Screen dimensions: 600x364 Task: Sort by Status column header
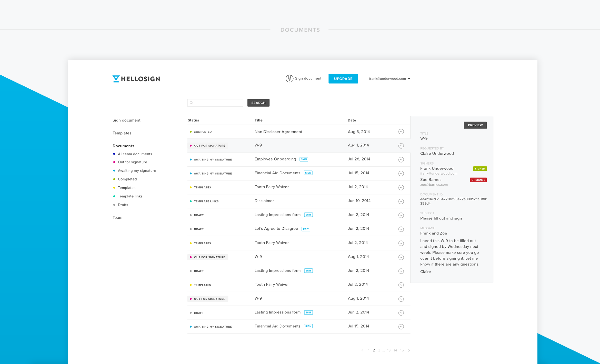(193, 120)
